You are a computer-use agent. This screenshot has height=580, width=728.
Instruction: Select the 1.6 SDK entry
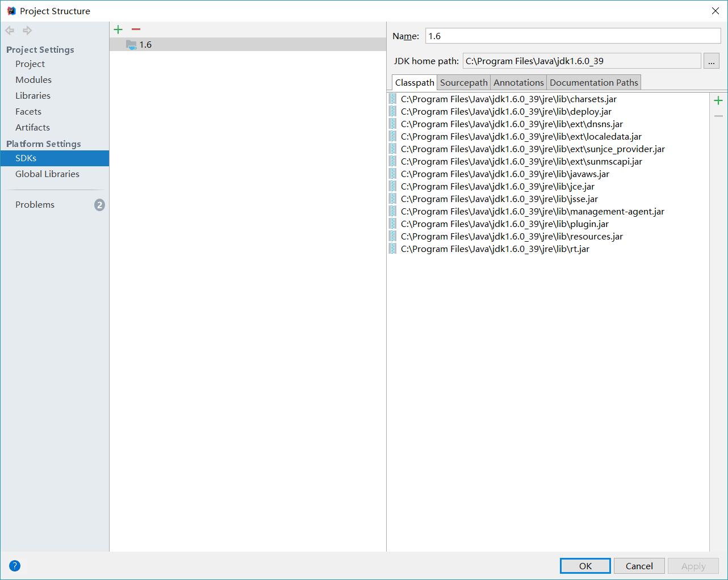(248, 45)
